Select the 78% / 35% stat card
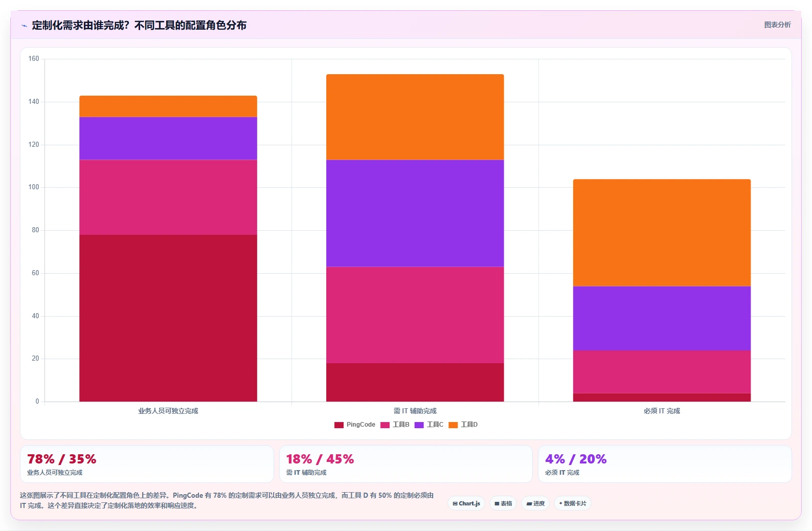The image size is (812, 531). click(x=147, y=464)
